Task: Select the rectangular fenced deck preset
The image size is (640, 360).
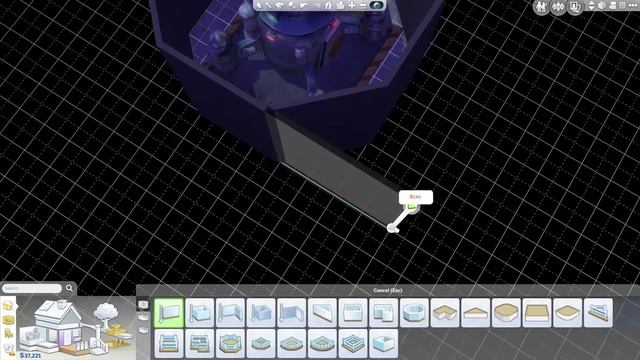Action: (x=169, y=344)
